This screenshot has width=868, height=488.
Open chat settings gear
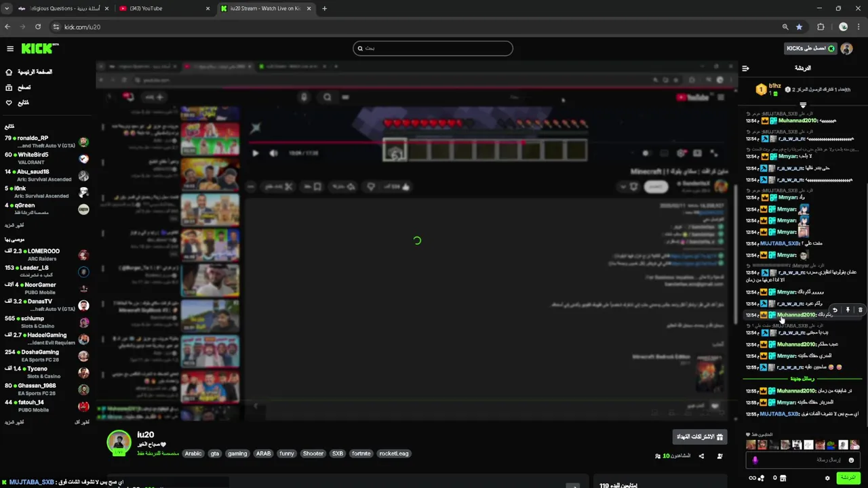tap(827, 478)
